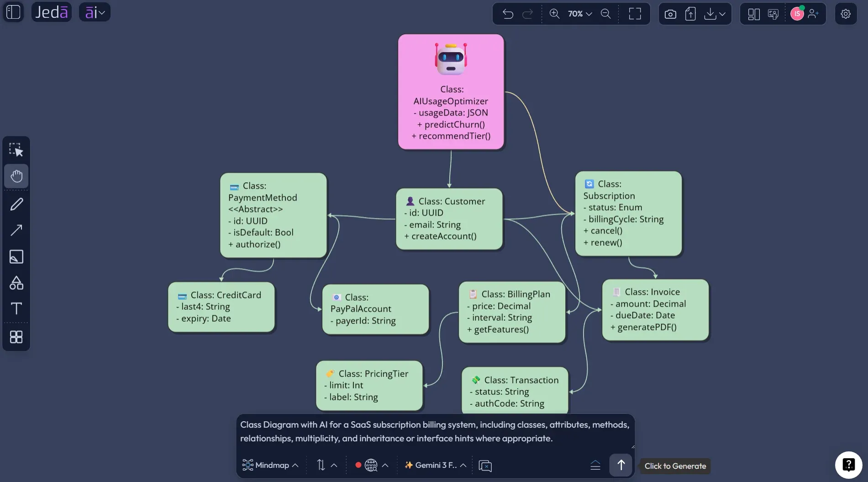Select the PricingTier class node

tap(369, 386)
